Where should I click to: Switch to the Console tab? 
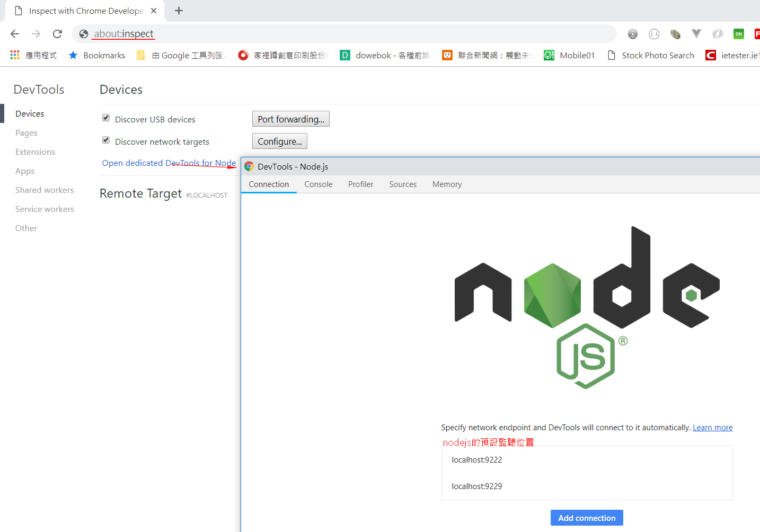(318, 184)
